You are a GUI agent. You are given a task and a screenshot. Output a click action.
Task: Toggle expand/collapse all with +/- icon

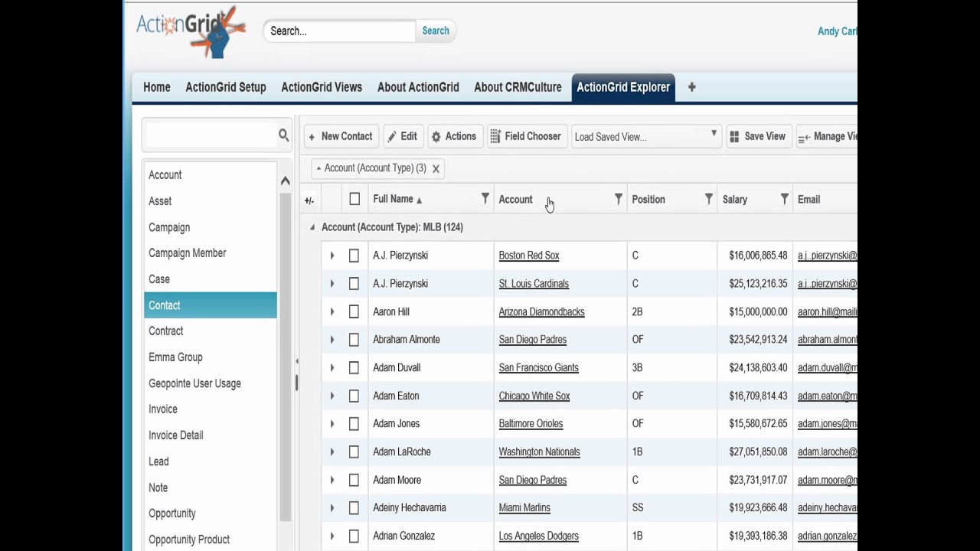coord(309,201)
